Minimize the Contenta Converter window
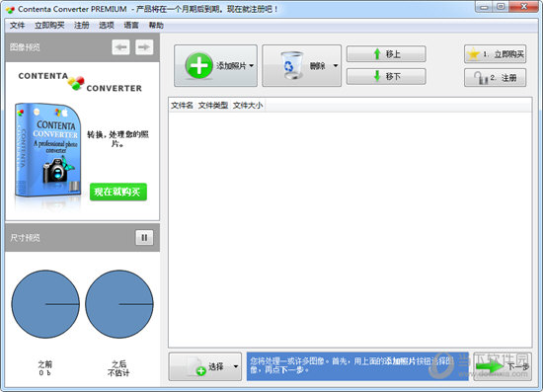Image resolution: width=543 pixels, height=392 pixels. click(x=484, y=7)
